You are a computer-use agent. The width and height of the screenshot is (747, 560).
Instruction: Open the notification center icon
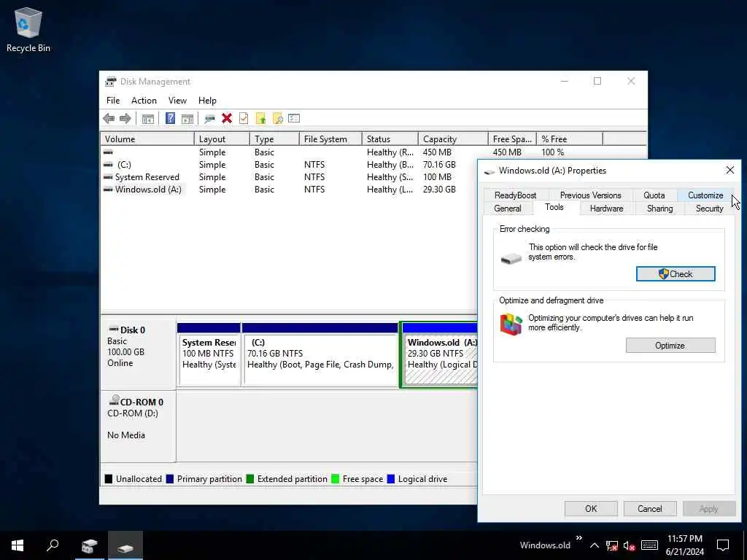point(723,545)
